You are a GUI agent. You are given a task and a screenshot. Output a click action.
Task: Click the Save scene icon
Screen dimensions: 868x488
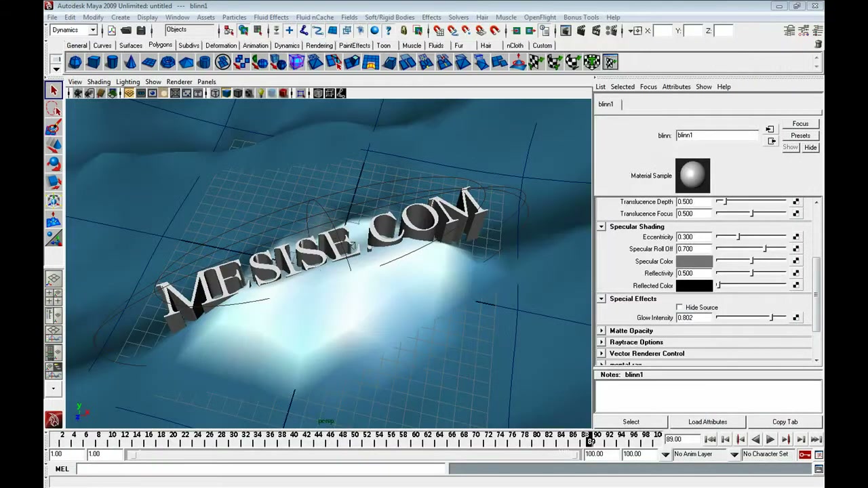141,30
